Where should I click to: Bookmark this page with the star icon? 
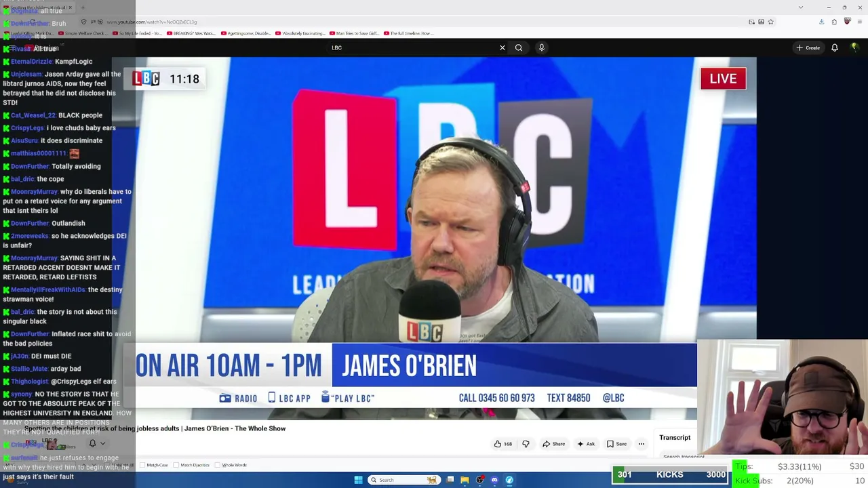point(770,22)
